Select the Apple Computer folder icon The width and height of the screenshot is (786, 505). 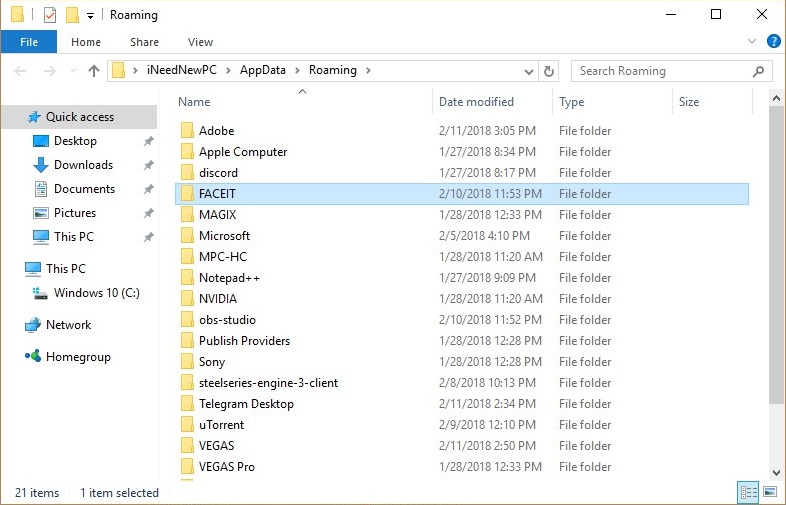pos(187,151)
